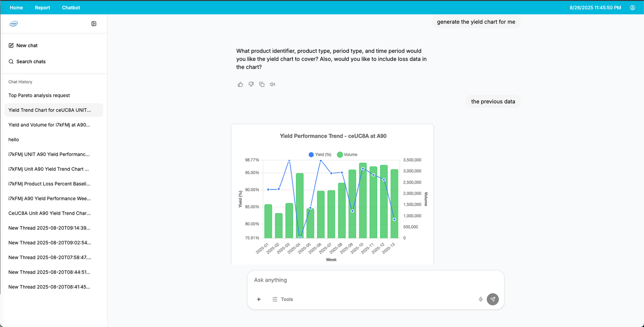Open the user profile icon
The width and height of the screenshot is (644, 327).
633,7
